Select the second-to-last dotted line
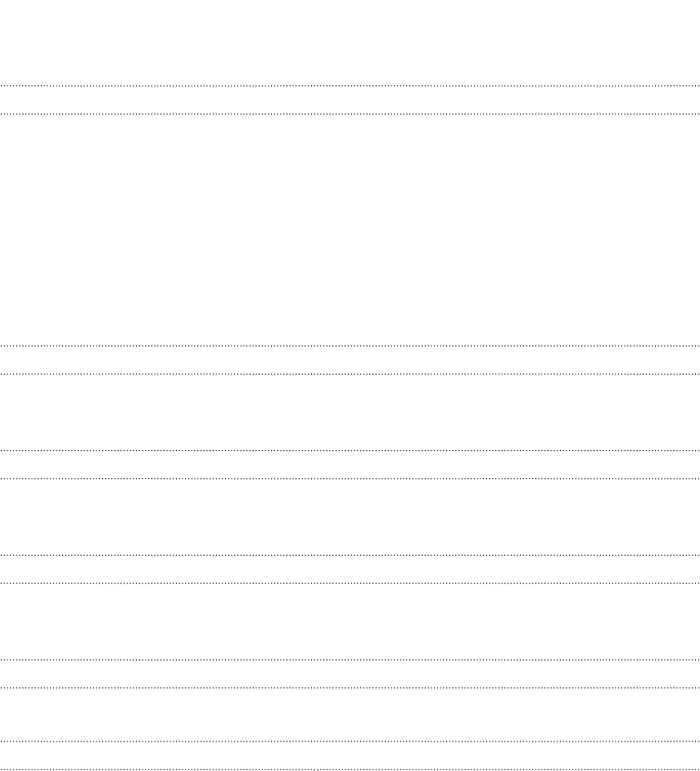The image size is (700, 771). point(350,741)
